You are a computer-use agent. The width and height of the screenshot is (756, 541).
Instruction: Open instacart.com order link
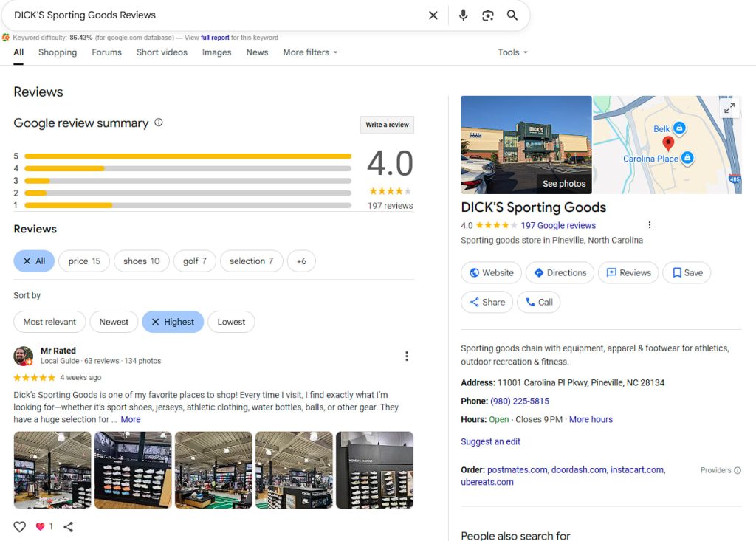(637, 469)
